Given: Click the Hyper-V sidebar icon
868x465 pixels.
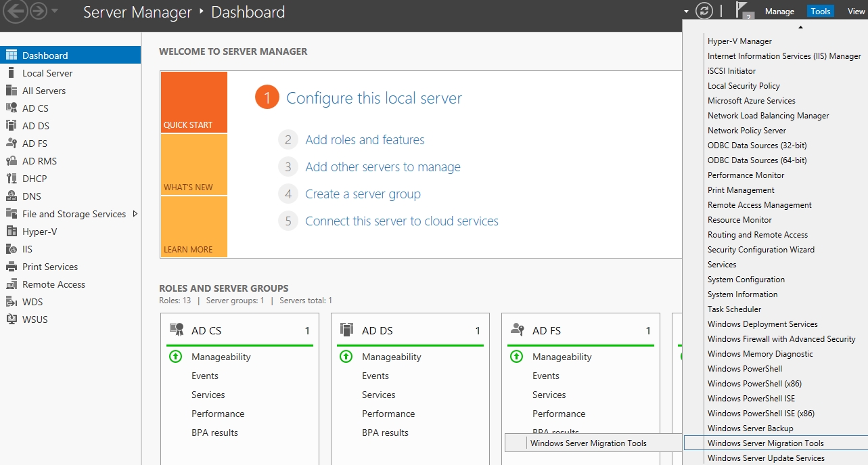Looking at the screenshot, I should 11,231.
